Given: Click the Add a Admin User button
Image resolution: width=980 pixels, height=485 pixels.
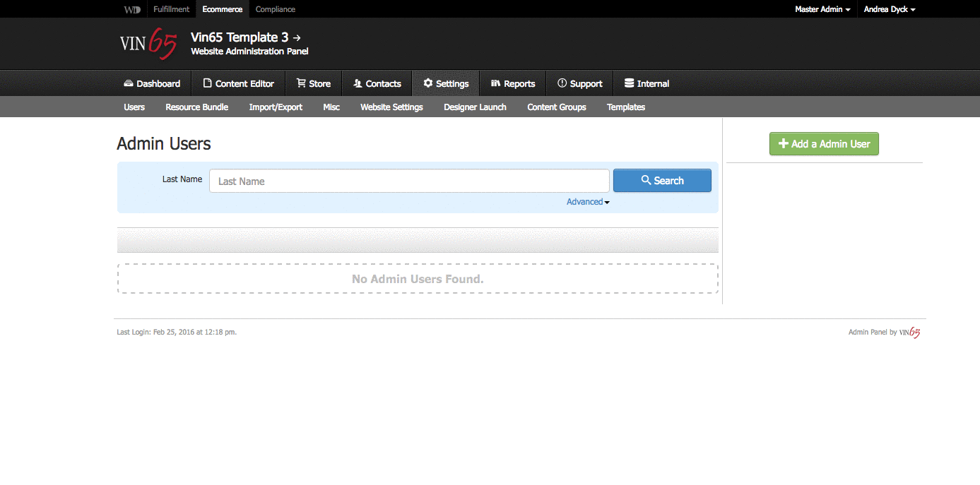Looking at the screenshot, I should click(824, 144).
